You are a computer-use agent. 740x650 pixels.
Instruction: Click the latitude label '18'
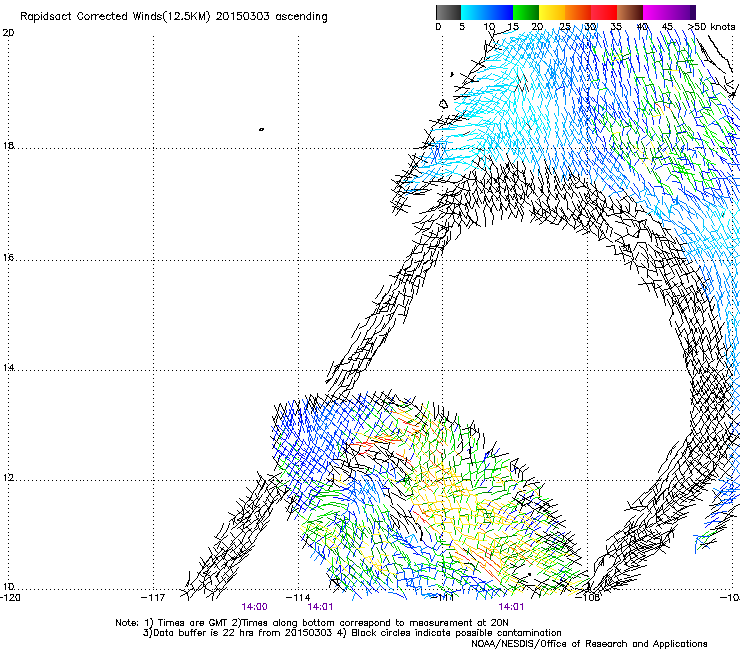point(8,145)
